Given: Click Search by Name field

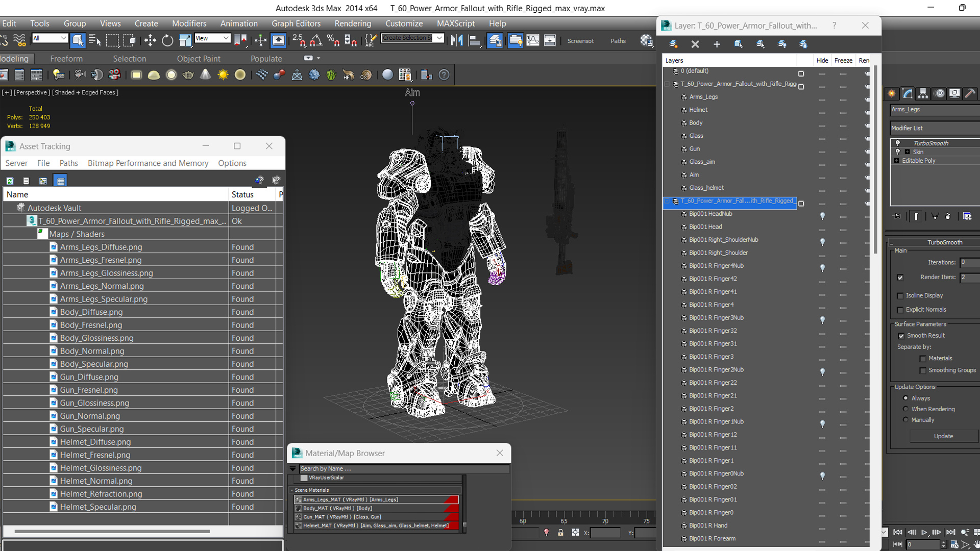Looking at the screenshot, I should [403, 469].
